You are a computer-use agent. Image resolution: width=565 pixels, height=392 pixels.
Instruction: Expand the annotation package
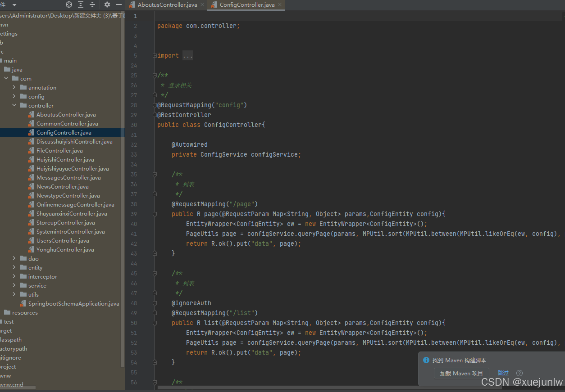[14, 87]
